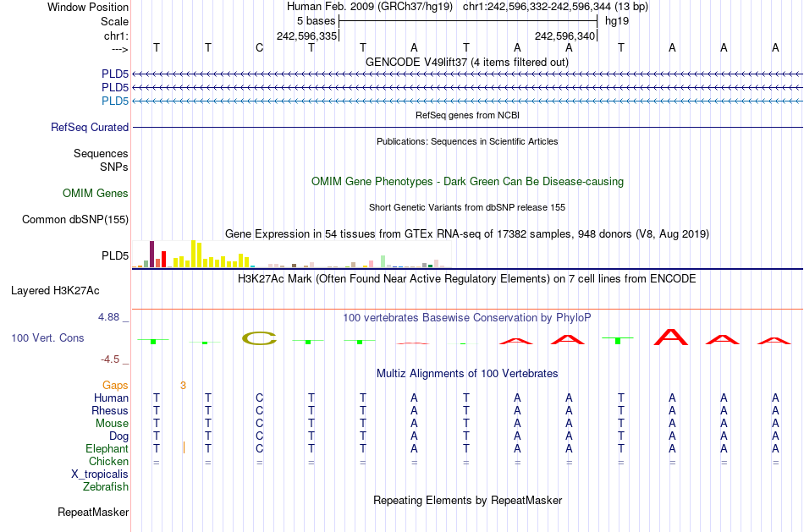
Task: Select the Chicken species row label
Action: click(108, 461)
